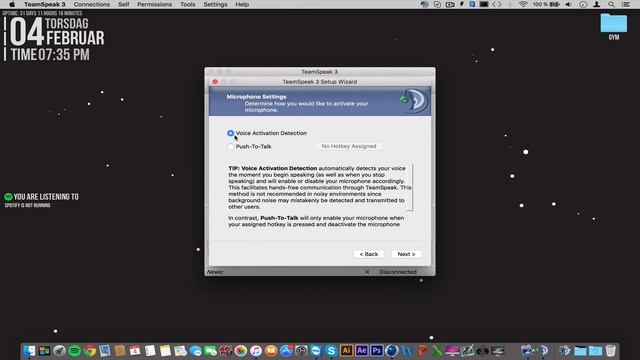Screen dimensions: 640x360
Task: Open the TeamSpeak 3 application menu
Action: point(44,4)
